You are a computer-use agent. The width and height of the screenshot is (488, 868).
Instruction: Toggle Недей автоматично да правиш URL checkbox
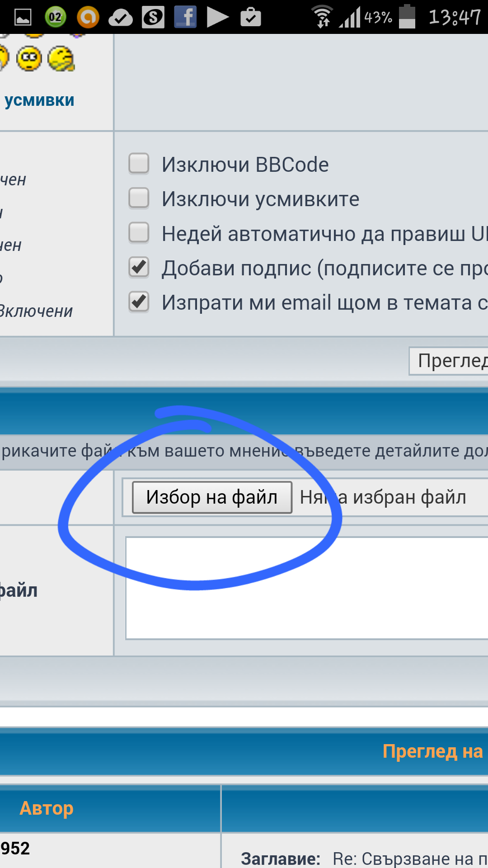(139, 233)
